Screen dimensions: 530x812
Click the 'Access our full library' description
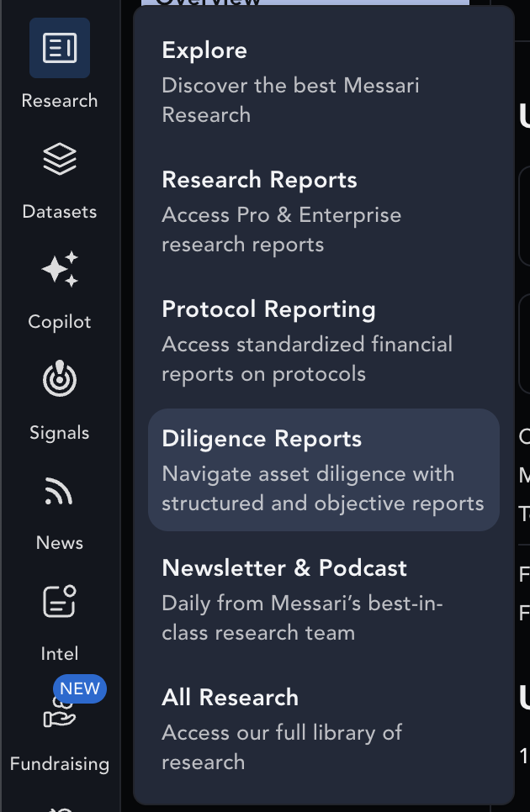point(282,747)
